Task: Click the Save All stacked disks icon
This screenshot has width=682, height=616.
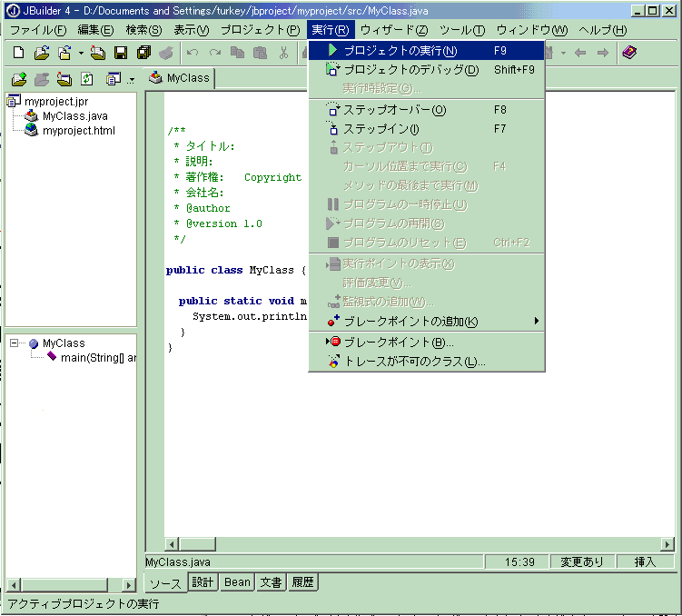Action: (143, 53)
